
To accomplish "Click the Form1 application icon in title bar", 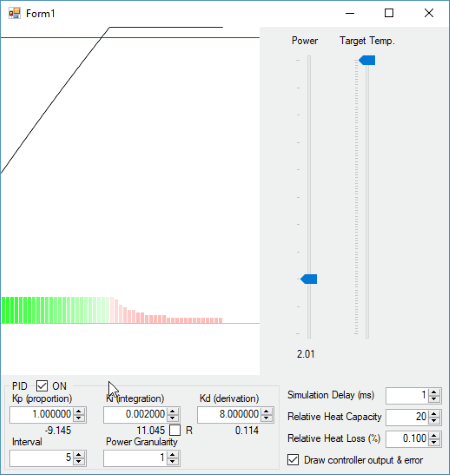I will tap(14, 13).
